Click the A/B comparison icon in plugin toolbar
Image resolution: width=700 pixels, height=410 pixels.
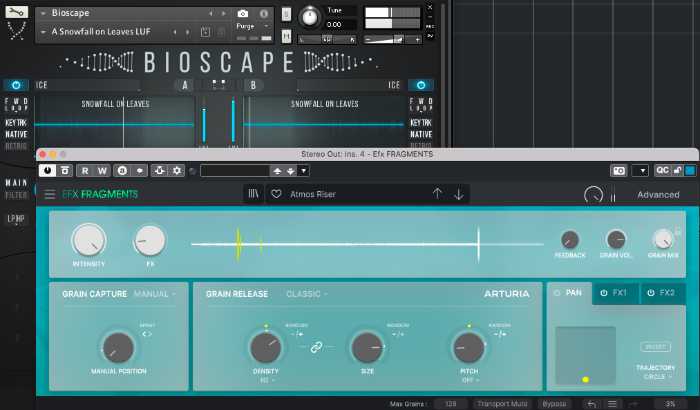[x=122, y=171]
